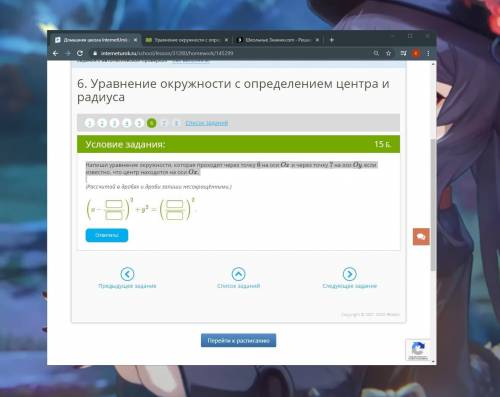Reload the page with the refresh icon
The image size is (500, 397).
click(x=80, y=53)
